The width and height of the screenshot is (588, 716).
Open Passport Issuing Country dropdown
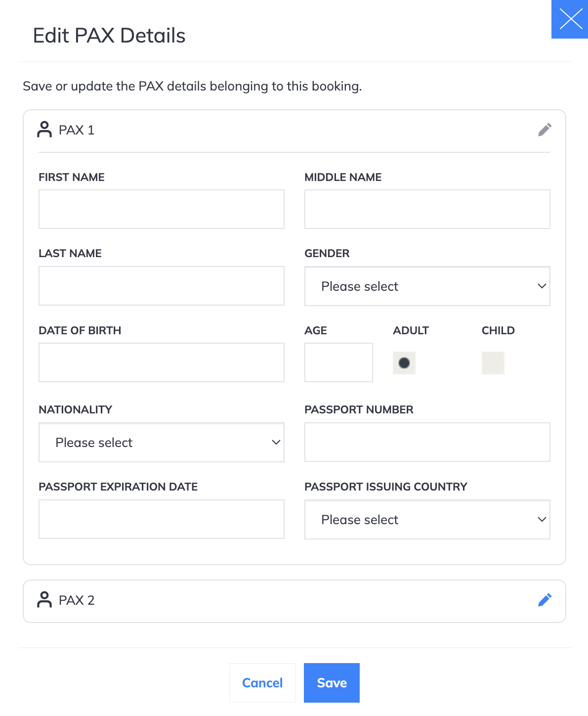click(x=427, y=520)
